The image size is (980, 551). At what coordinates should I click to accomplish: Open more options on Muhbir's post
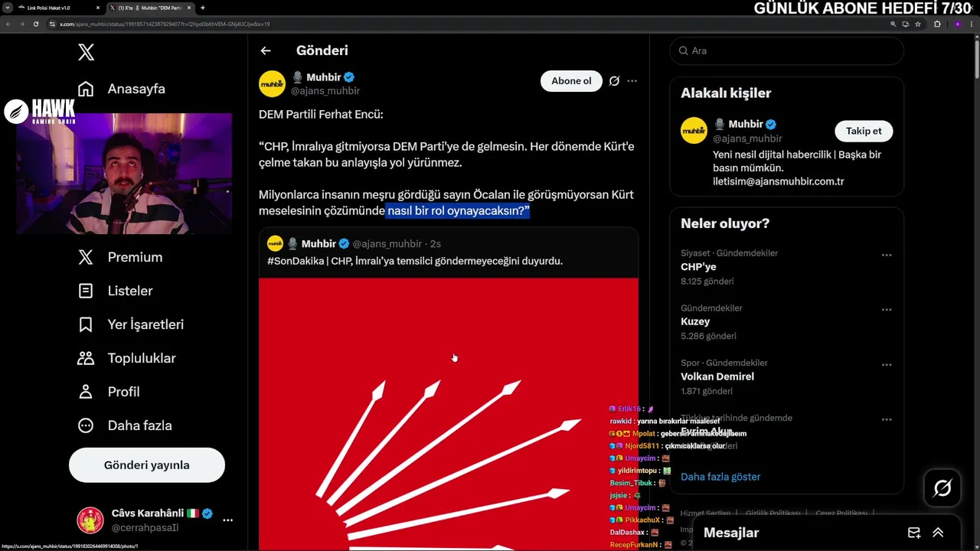(632, 81)
